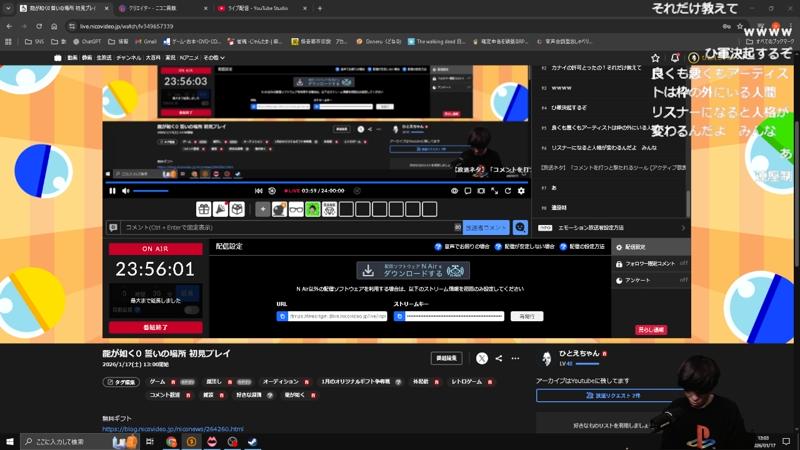Open the share icon next to X

[498, 358]
